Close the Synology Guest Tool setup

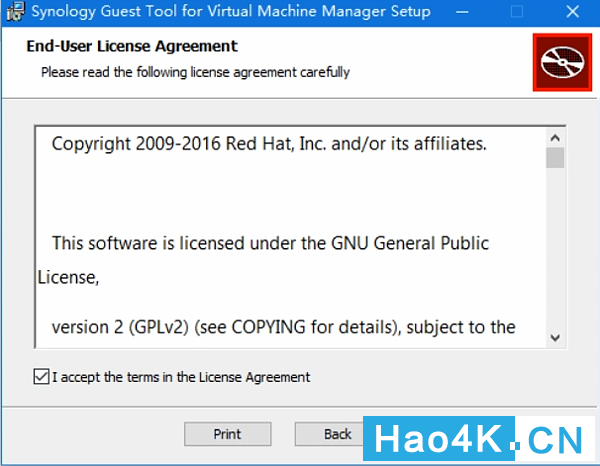point(572,12)
